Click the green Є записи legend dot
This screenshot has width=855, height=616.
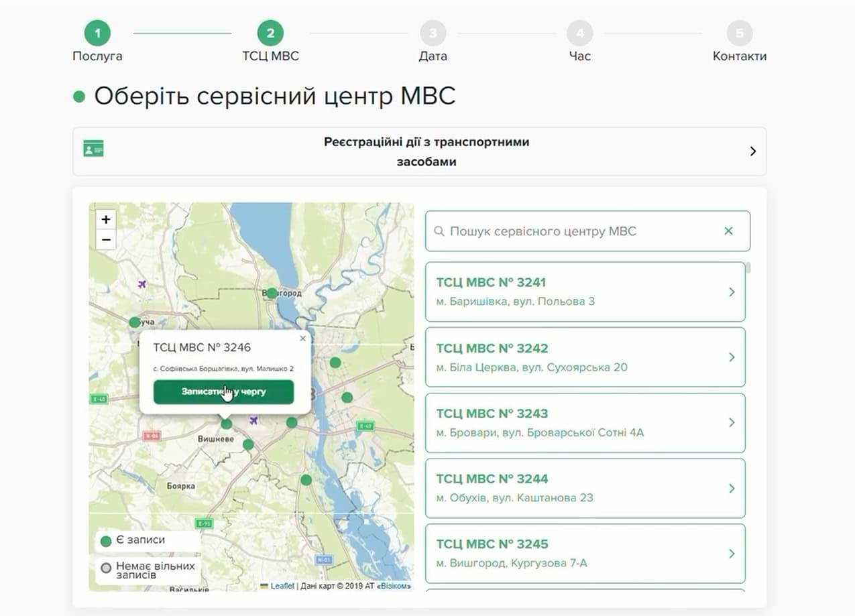pos(105,541)
